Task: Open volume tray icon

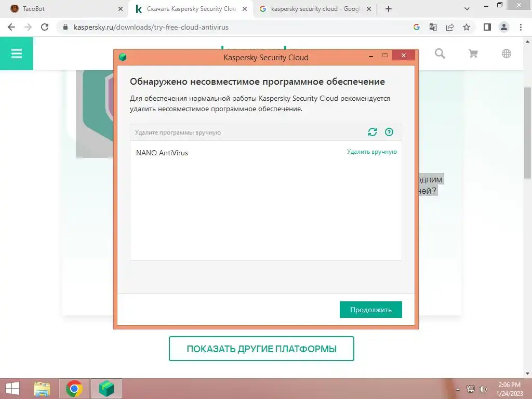Action: point(483,389)
